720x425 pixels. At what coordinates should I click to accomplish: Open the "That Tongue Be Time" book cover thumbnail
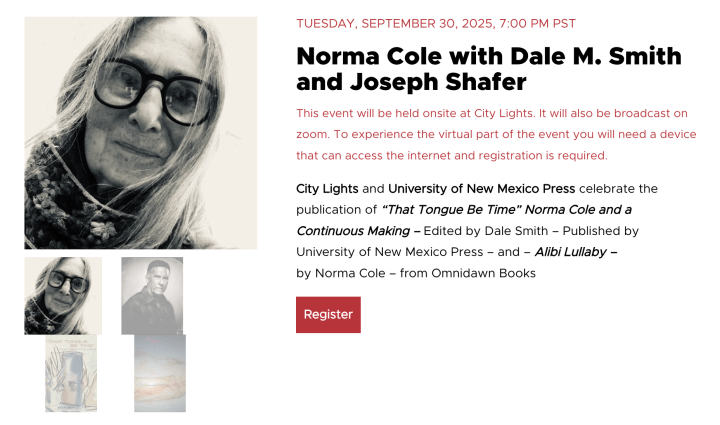click(x=70, y=374)
